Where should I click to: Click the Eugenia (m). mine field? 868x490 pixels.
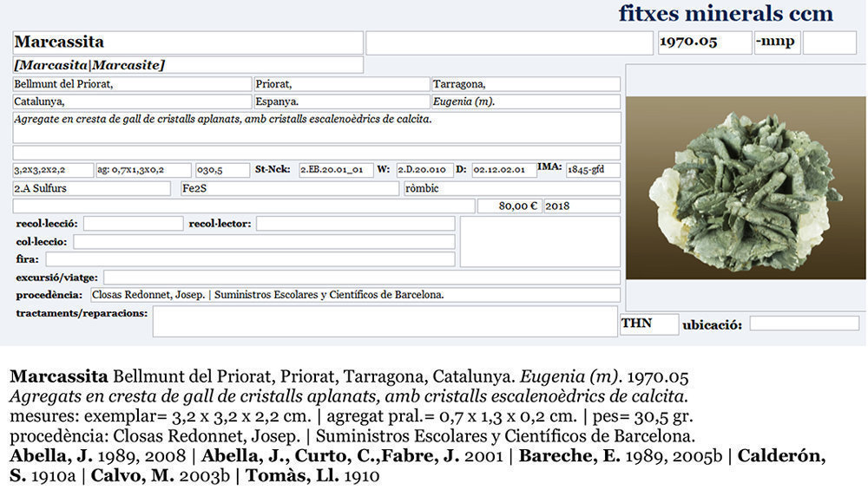click(x=526, y=101)
